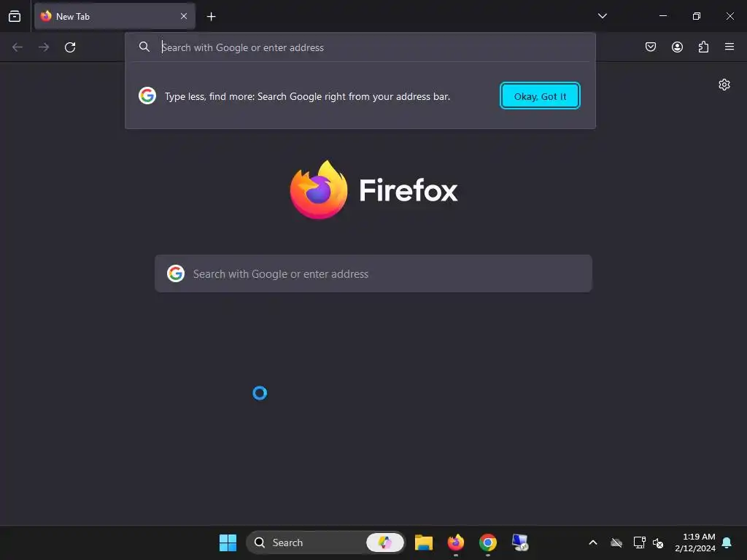The image size is (747, 560).
Task: Click the magnifier icon in address bar
Action: (x=144, y=47)
